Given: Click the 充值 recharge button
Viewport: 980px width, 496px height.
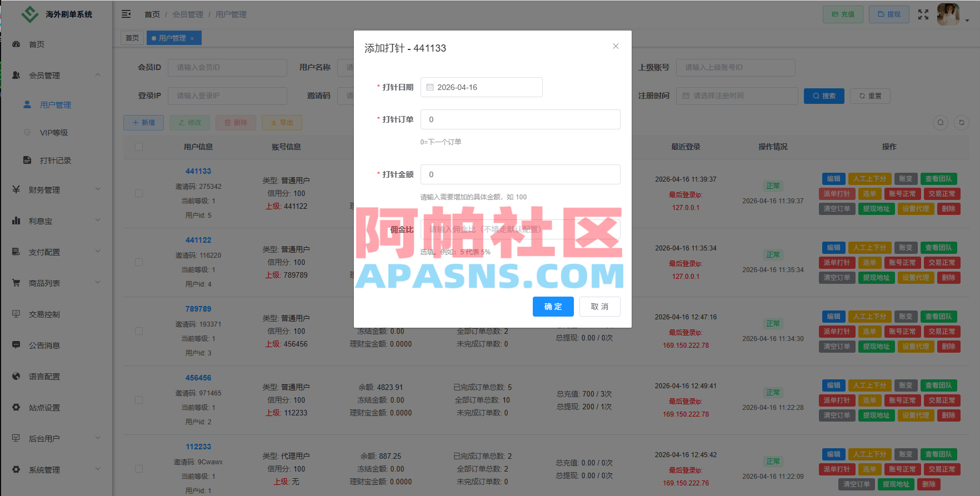Looking at the screenshot, I should [x=843, y=14].
